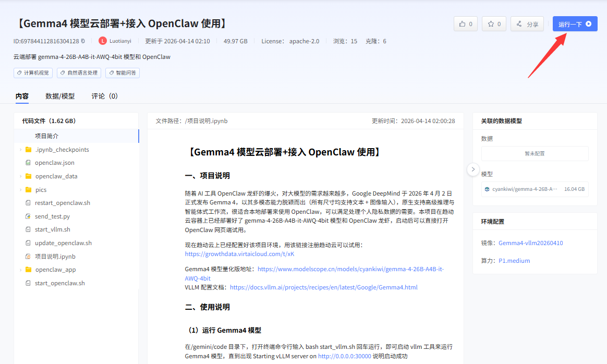Viewport: 607px width, 364px height.
Task: Click the notebook icon of 项目说明.ipynb
Action: tap(28, 257)
